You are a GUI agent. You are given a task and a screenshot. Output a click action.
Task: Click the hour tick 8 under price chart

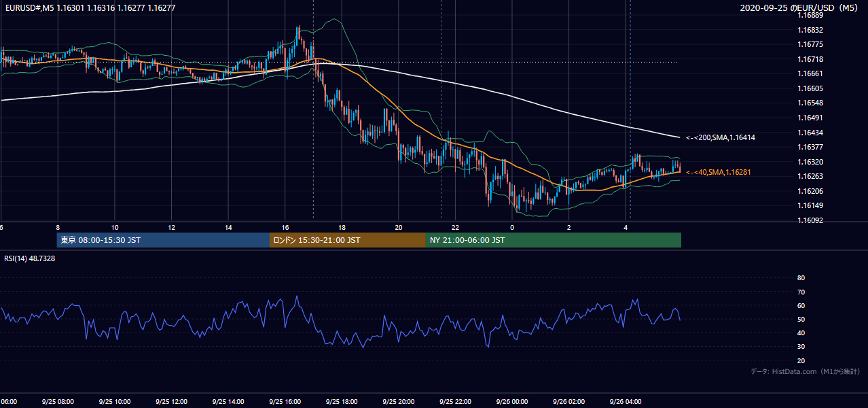(x=58, y=227)
